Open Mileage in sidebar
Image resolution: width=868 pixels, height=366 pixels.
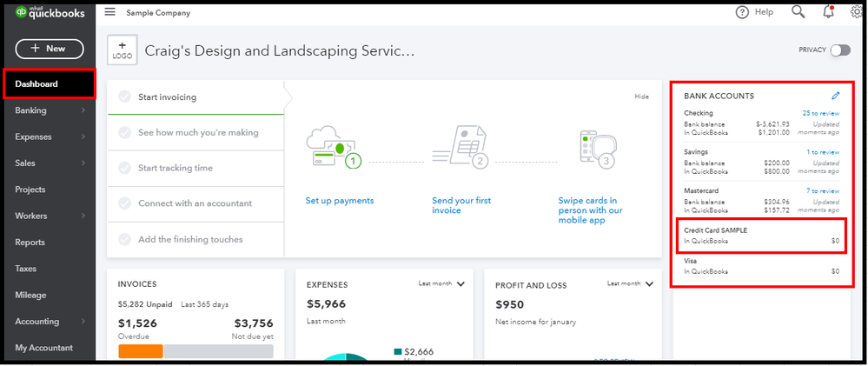tap(30, 295)
